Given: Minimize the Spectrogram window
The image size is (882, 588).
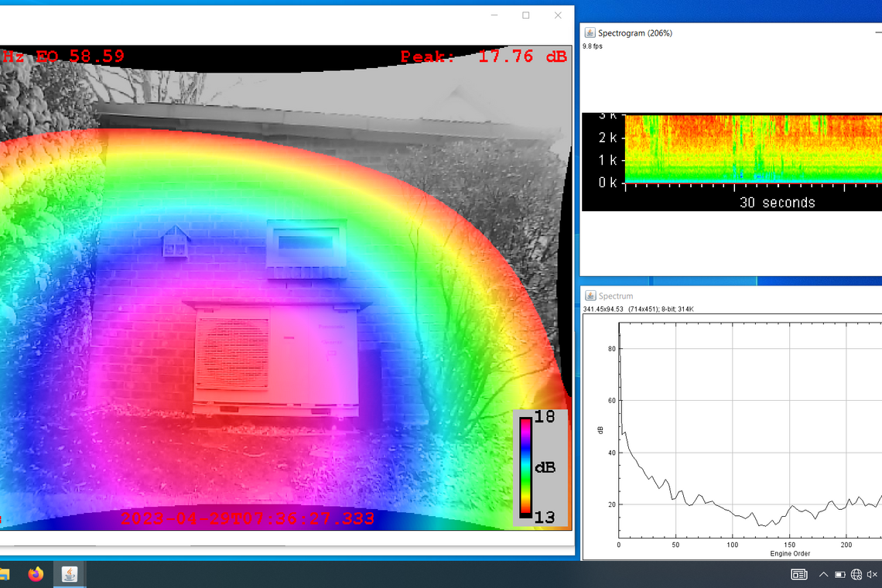Looking at the screenshot, I should point(878,33).
